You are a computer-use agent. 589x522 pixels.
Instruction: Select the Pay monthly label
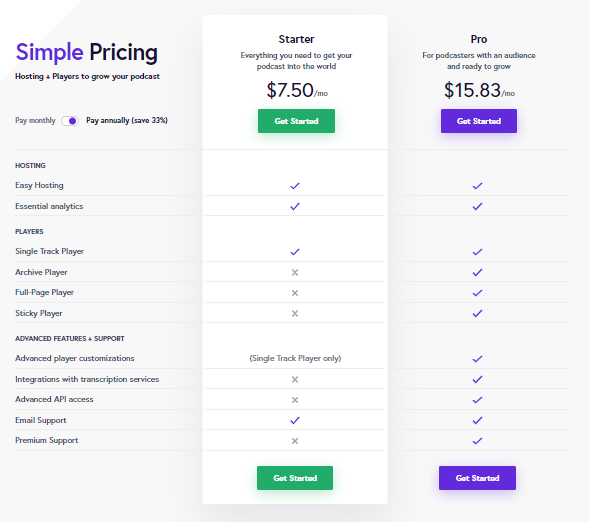point(35,121)
